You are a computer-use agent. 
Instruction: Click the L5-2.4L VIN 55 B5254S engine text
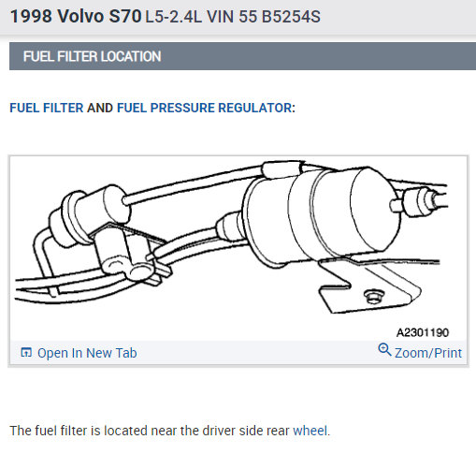233,17
